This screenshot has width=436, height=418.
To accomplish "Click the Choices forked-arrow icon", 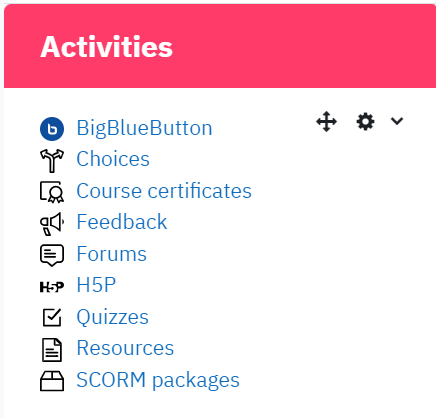I will click(52, 160).
